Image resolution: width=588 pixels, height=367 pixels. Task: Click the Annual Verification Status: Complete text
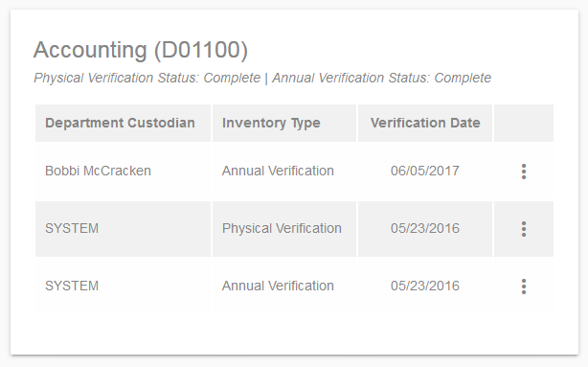tap(382, 78)
